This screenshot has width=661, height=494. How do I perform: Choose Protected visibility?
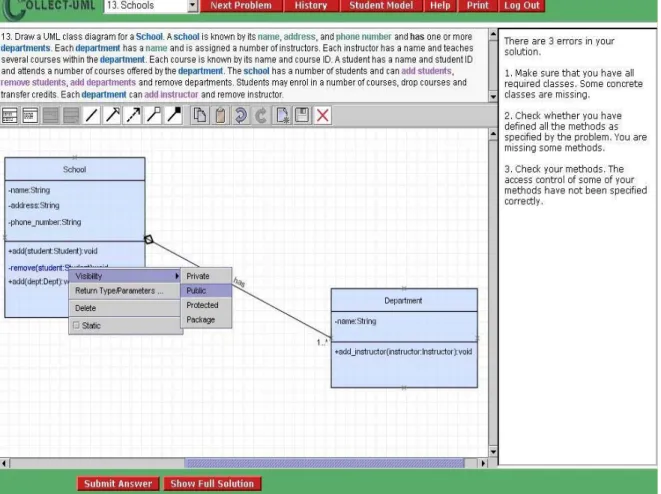click(x=206, y=305)
